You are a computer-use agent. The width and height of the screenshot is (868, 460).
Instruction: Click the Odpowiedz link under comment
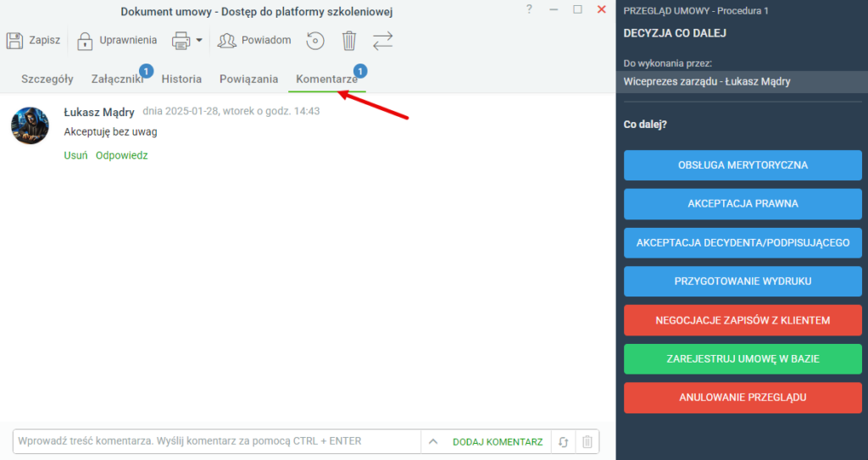[x=122, y=156]
